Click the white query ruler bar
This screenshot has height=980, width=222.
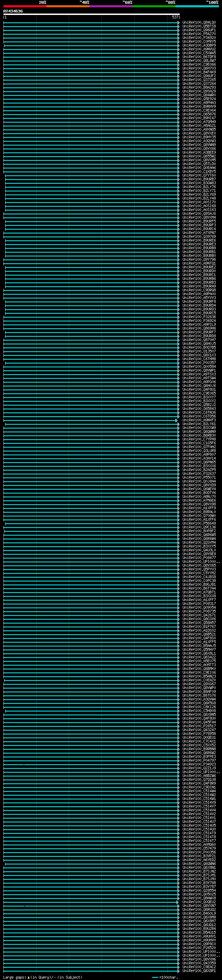[x=92, y=14]
